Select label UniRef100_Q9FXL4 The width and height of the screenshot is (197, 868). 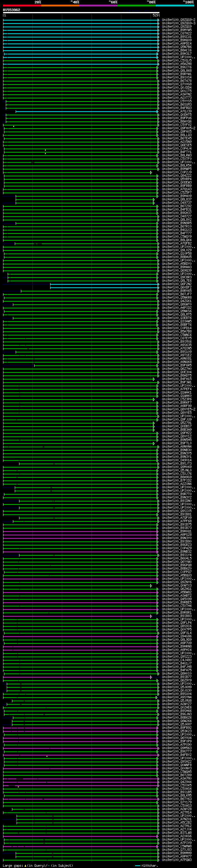coord(177,633)
